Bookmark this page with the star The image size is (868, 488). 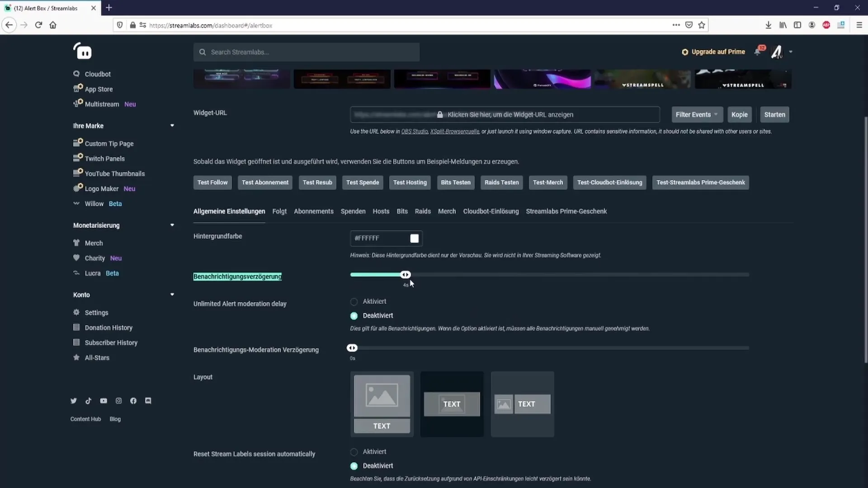click(x=702, y=25)
